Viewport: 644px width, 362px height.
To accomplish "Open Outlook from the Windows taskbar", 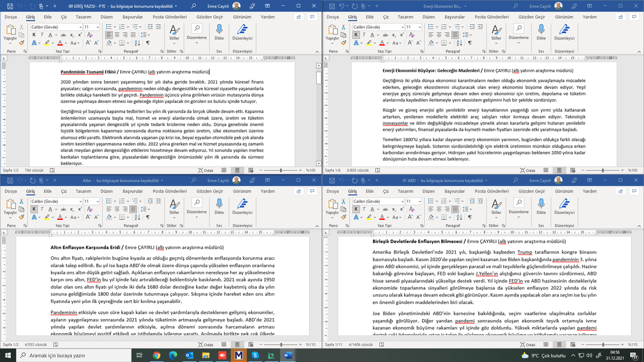I will click(191, 355).
